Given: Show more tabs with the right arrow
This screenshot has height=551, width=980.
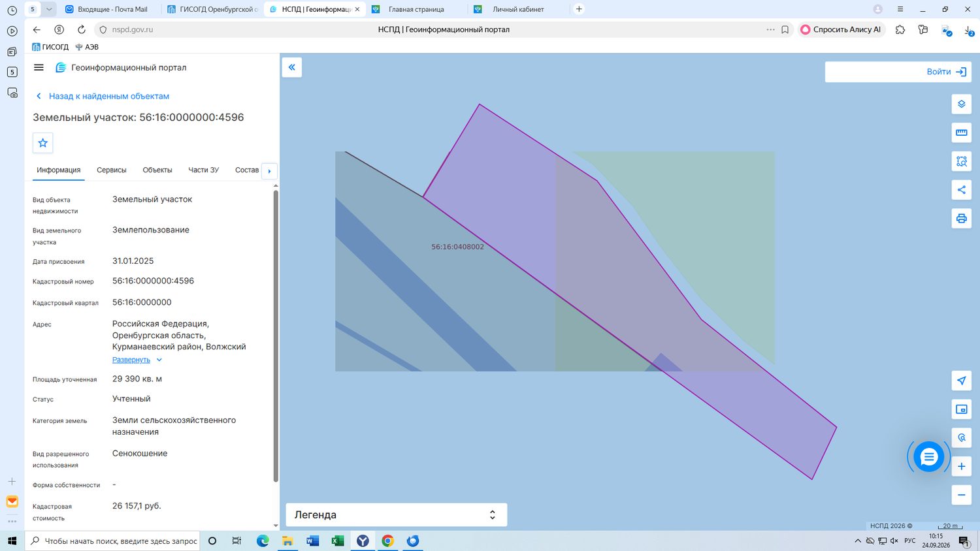Looking at the screenshot, I should coord(269,170).
